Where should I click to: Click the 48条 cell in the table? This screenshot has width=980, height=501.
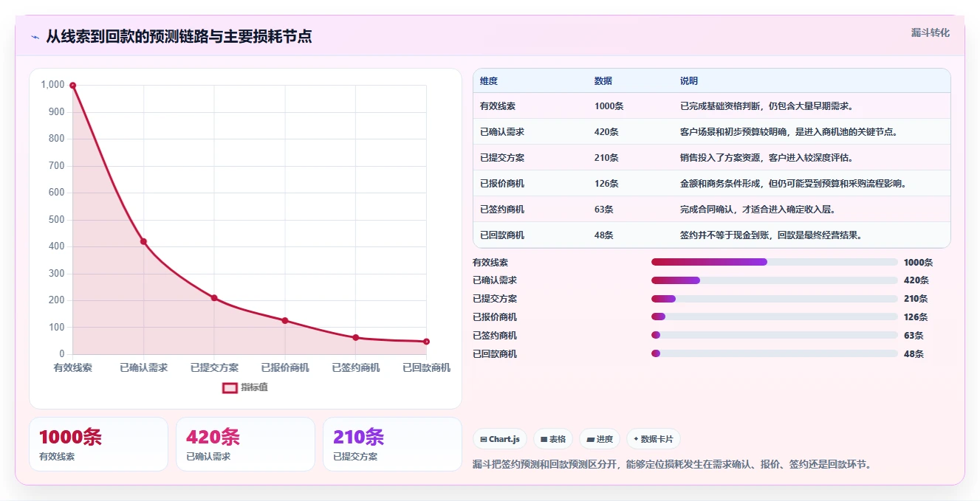tap(604, 235)
